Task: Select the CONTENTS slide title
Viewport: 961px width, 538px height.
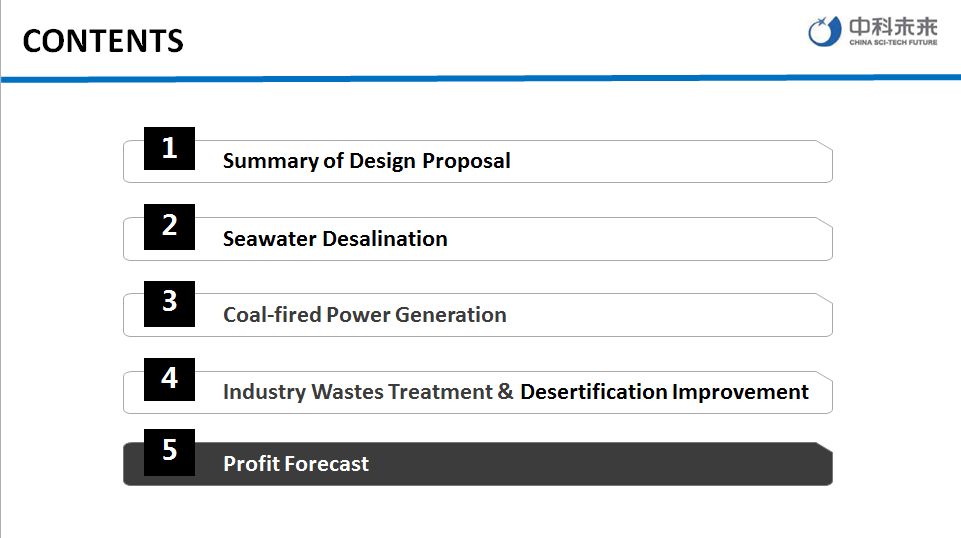Action: point(103,41)
